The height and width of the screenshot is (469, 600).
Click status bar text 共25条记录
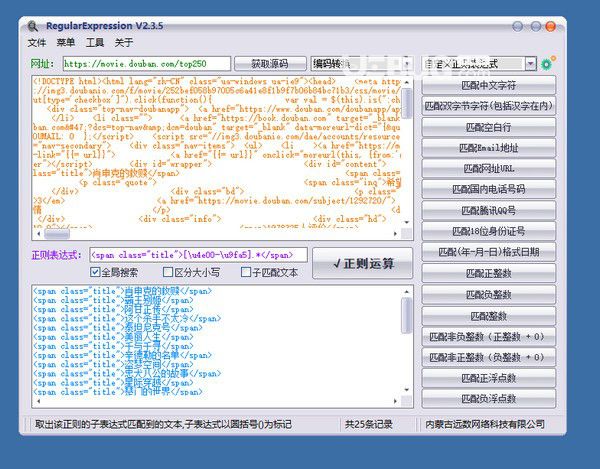369,424
